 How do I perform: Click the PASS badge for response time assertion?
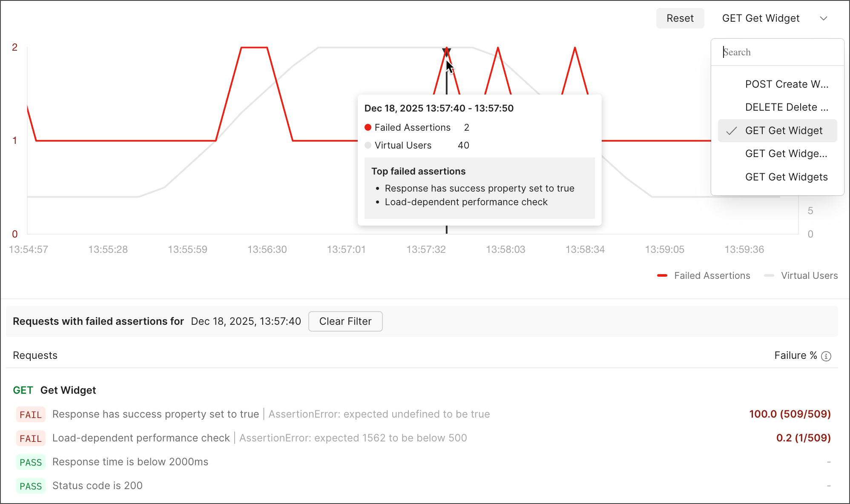[x=30, y=462]
